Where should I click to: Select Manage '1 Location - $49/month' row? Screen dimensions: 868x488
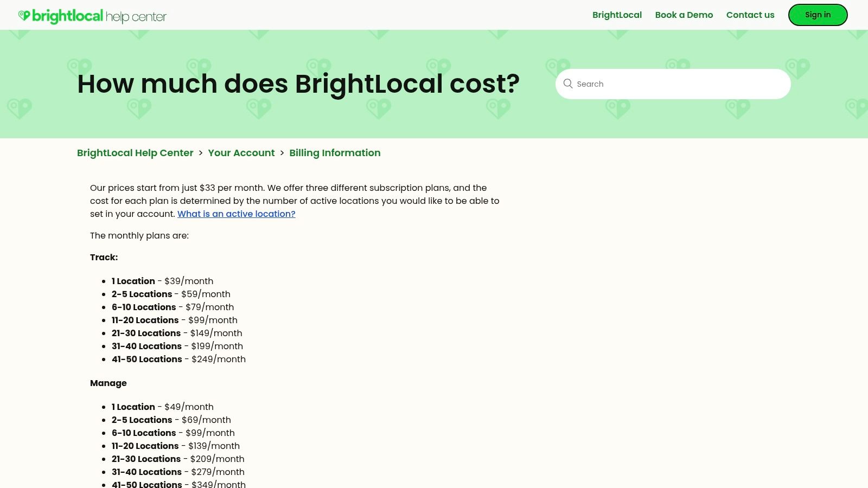[163, 407]
